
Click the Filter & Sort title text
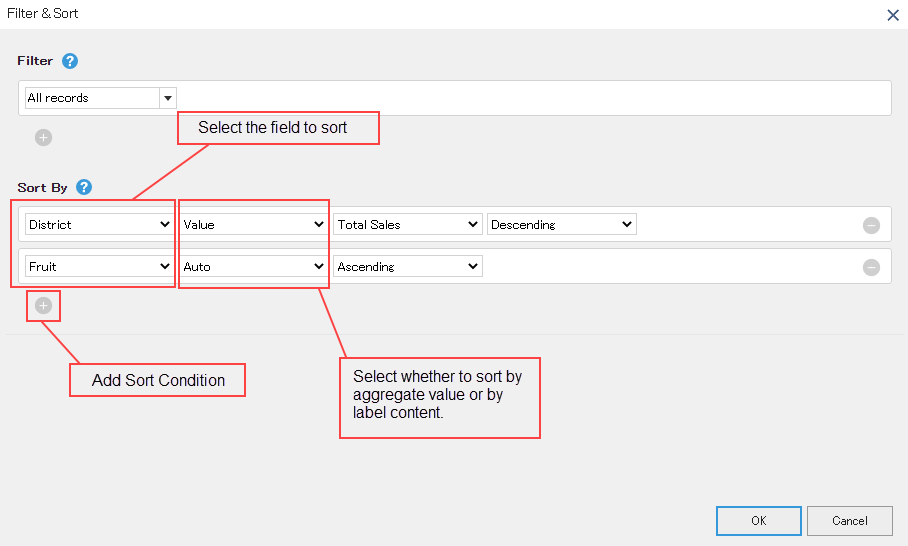pyautogui.click(x=42, y=13)
